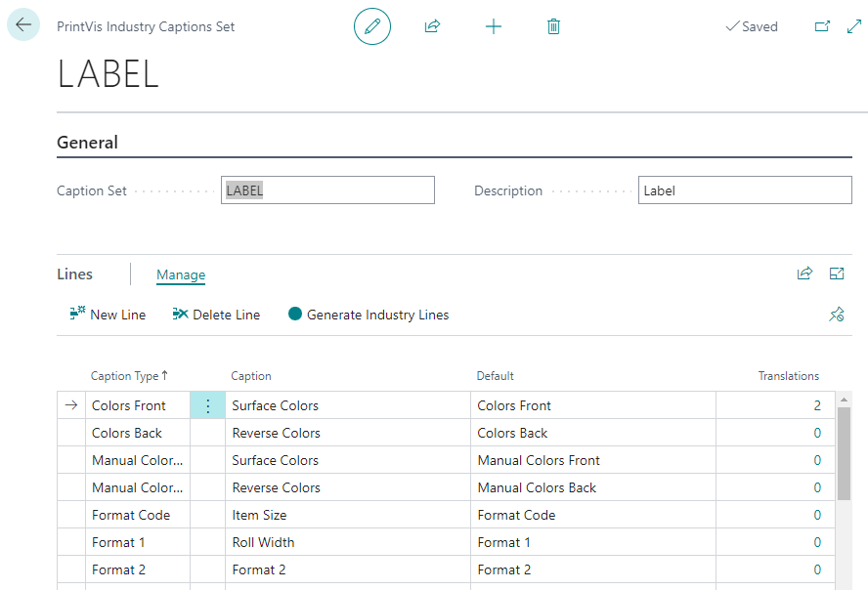This screenshot has width=868, height=590.
Task: Click the back navigation arrow
Action: click(x=23, y=25)
